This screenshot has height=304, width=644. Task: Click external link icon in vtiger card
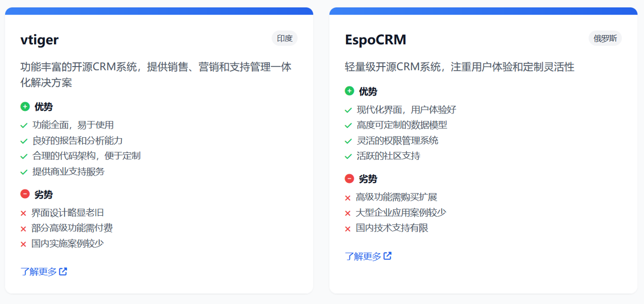point(63,272)
